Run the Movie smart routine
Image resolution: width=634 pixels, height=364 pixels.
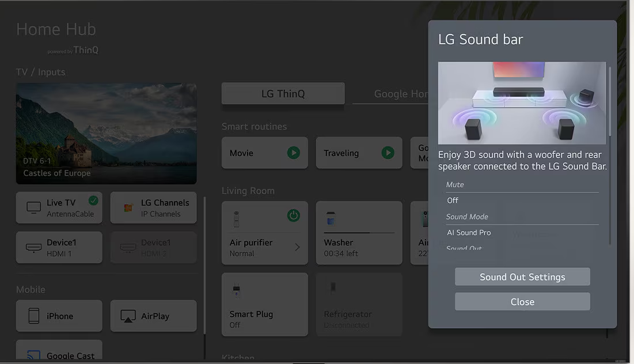294,153
